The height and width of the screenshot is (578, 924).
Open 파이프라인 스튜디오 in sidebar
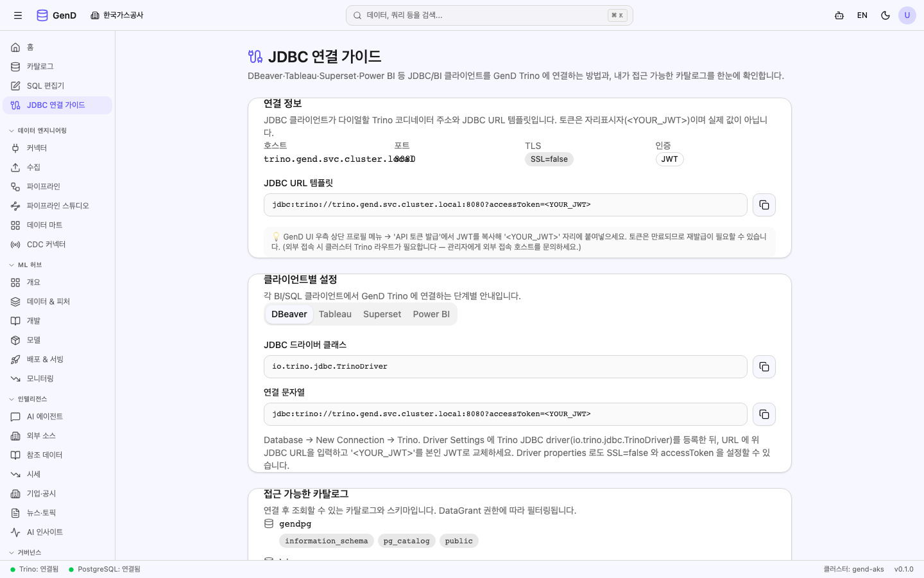coord(58,206)
